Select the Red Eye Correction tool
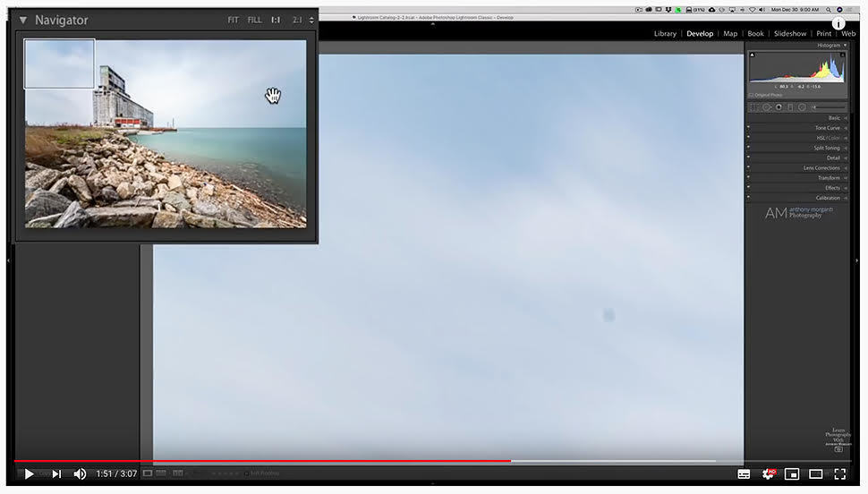The image size is (868, 494). (779, 107)
